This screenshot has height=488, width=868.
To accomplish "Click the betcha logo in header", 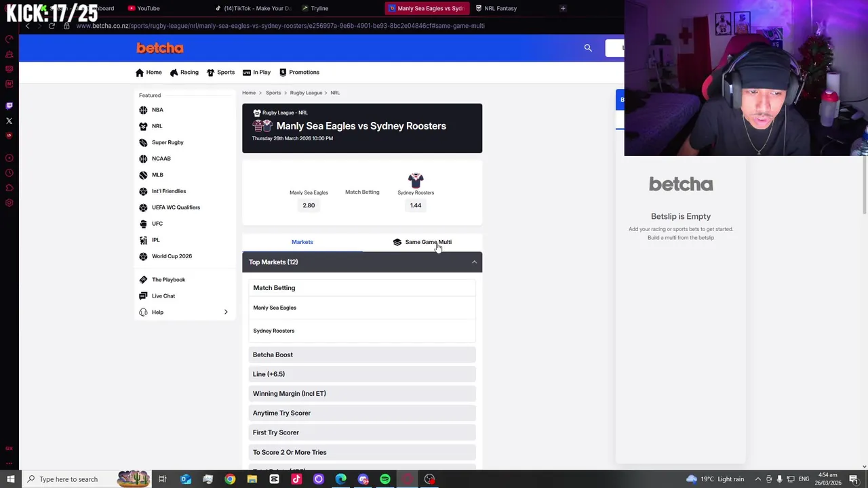I will coord(160,48).
